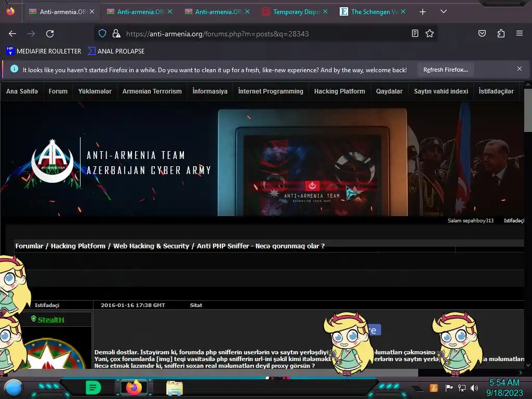Close The Schengen Vi tab
The height and width of the screenshot is (399, 532).
click(x=403, y=11)
